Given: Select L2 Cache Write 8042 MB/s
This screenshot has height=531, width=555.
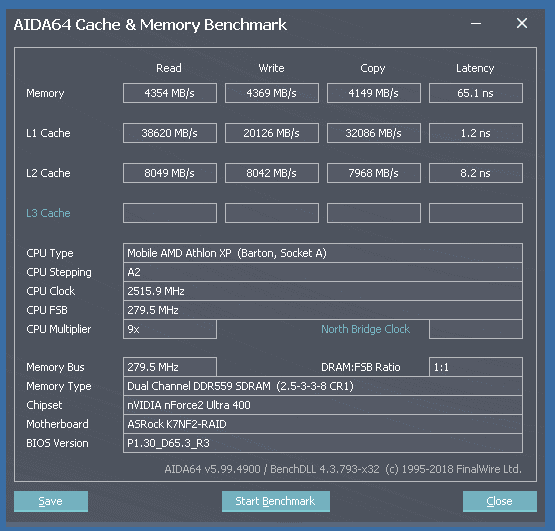Looking at the screenshot, I should click(x=272, y=173).
